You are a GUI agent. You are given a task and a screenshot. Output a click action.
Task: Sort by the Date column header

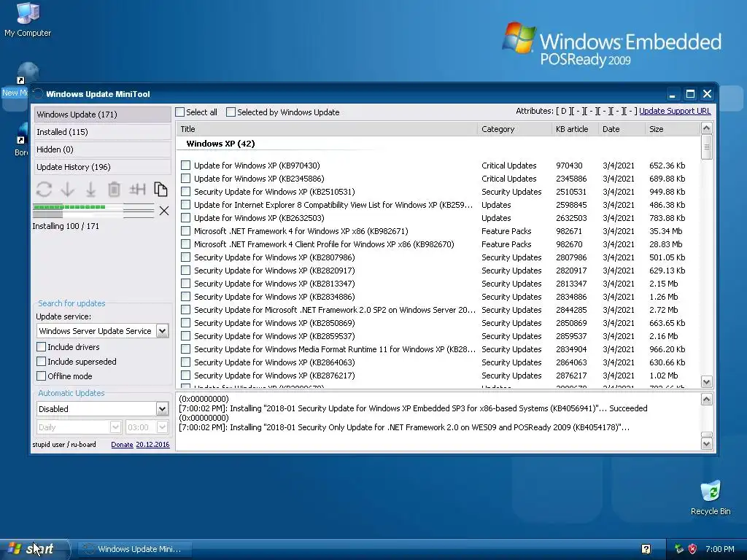(x=622, y=129)
